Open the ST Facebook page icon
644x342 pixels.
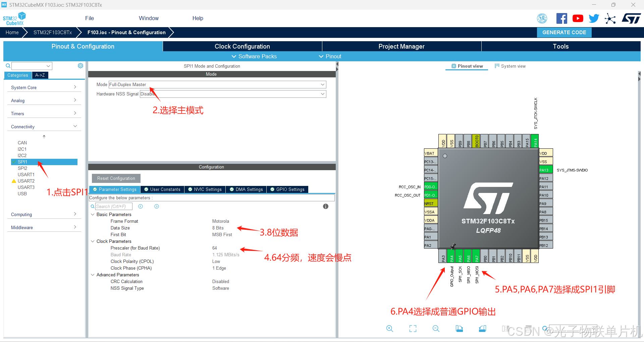point(561,18)
